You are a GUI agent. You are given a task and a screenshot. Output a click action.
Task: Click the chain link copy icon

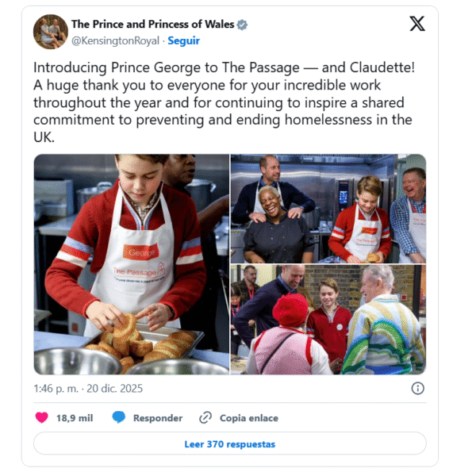[x=205, y=417]
